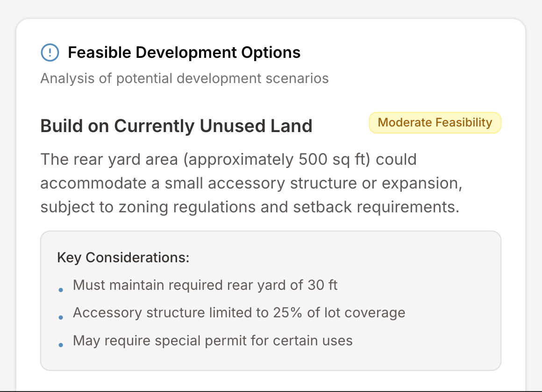Click the Feasible Development Options heading
Image resolution: width=542 pixels, height=392 pixels.
184,52
